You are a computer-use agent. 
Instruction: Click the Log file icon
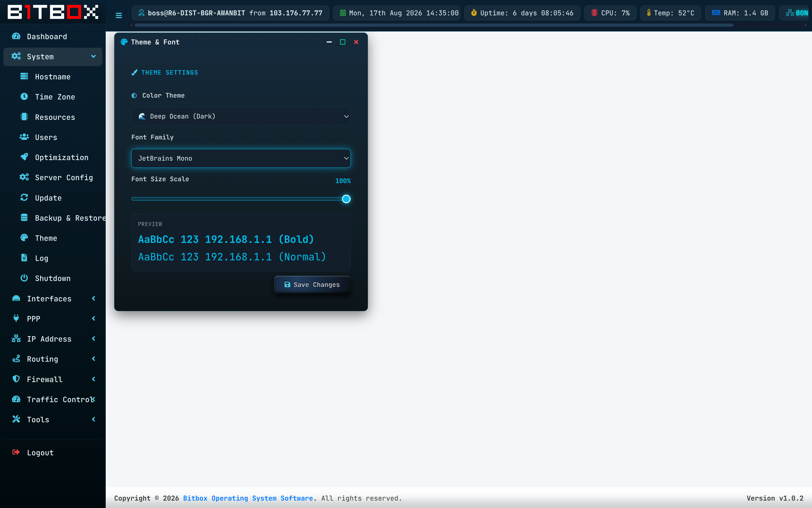24,258
